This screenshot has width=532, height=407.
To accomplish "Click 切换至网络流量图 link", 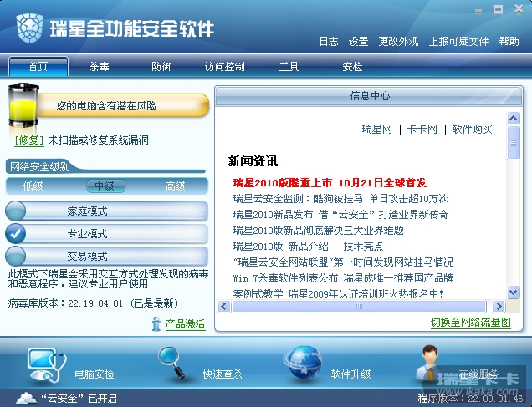I will 471,323.
